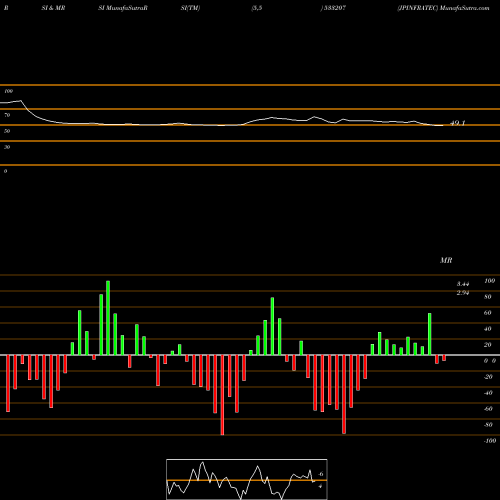
Task: Click the RSI line's early peak near 100
Action: pyautogui.click(x=21, y=100)
